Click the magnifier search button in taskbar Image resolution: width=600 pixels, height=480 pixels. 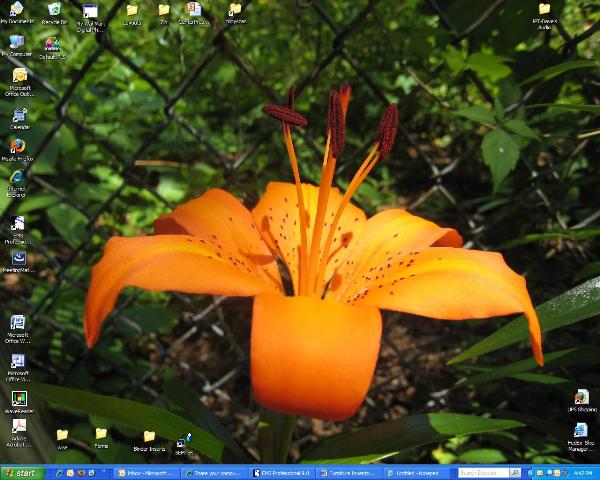click(515, 473)
